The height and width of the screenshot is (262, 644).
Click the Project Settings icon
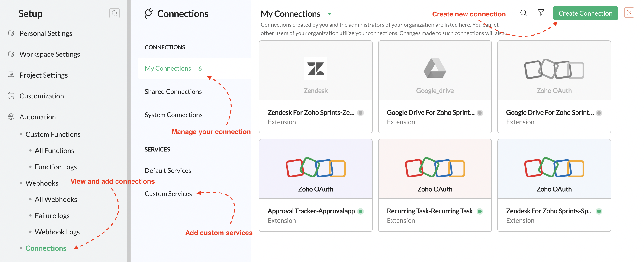pos(11,75)
